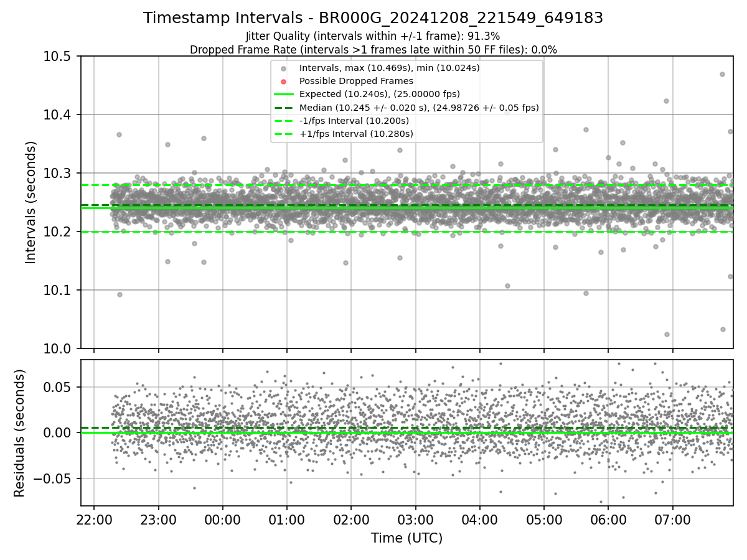Click the 10.0 y-axis tick label
This screenshot has height=560, width=747.
[x=58, y=349]
